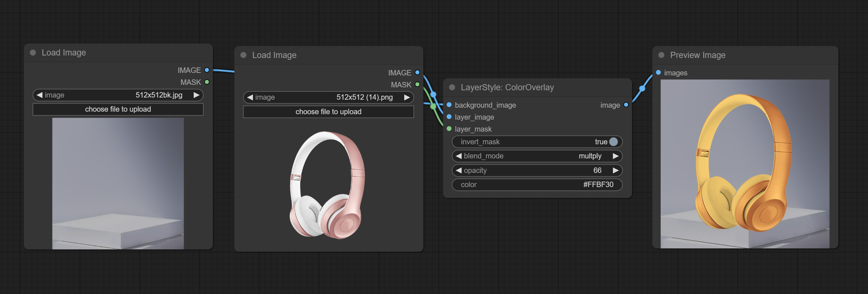This screenshot has width=868, height=294.
Task: Click IMAGE output port of 512x512bk.jpg node
Action: tap(207, 70)
